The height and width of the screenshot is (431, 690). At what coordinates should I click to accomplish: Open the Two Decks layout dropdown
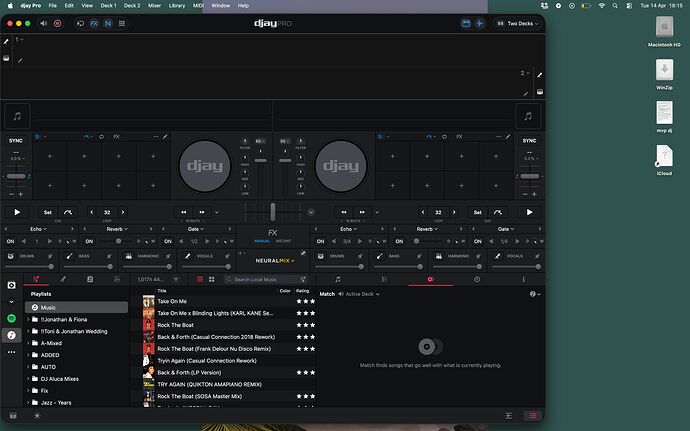(x=518, y=23)
